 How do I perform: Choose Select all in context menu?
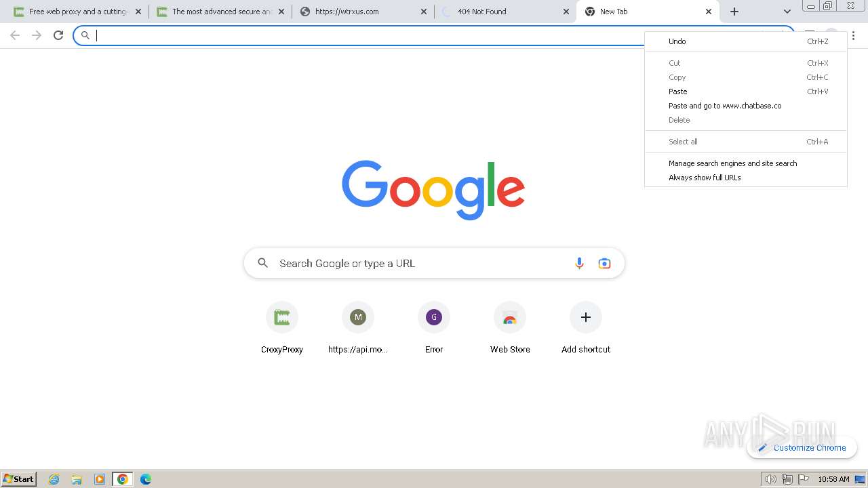point(746,142)
